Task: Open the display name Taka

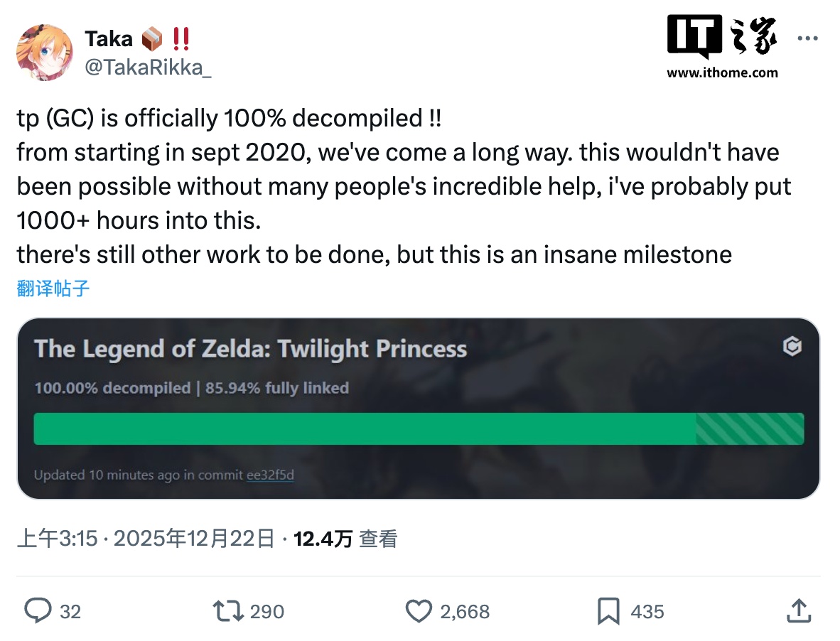Action: pyautogui.click(x=108, y=39)
